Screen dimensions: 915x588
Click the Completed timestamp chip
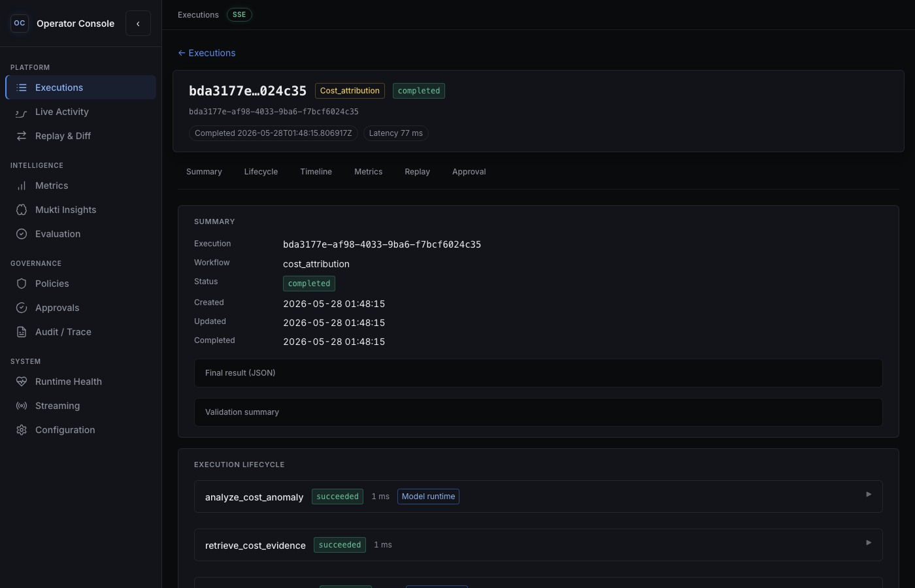click(273, 133)
